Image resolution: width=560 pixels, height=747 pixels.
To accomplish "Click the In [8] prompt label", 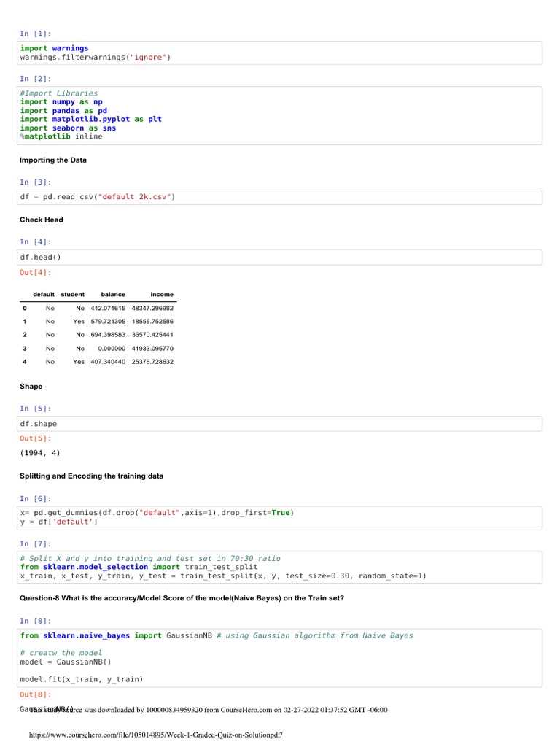I will pyautogui.click(x=35, y=622).
